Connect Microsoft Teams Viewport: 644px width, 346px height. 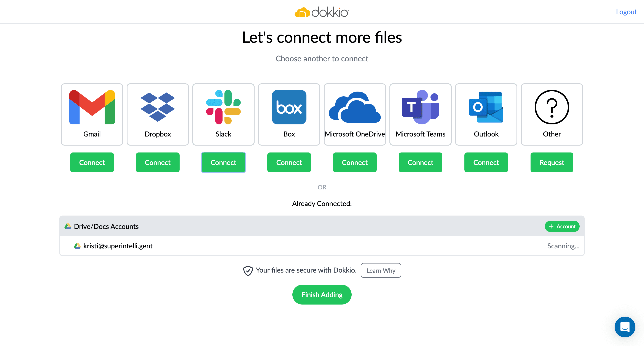(421, 162)
